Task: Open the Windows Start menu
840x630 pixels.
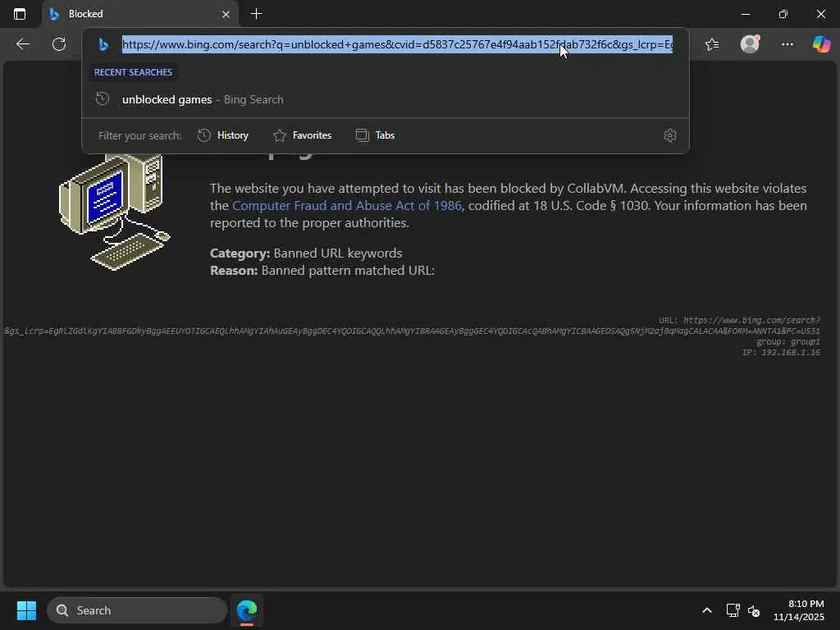Action: pos(26,610)
